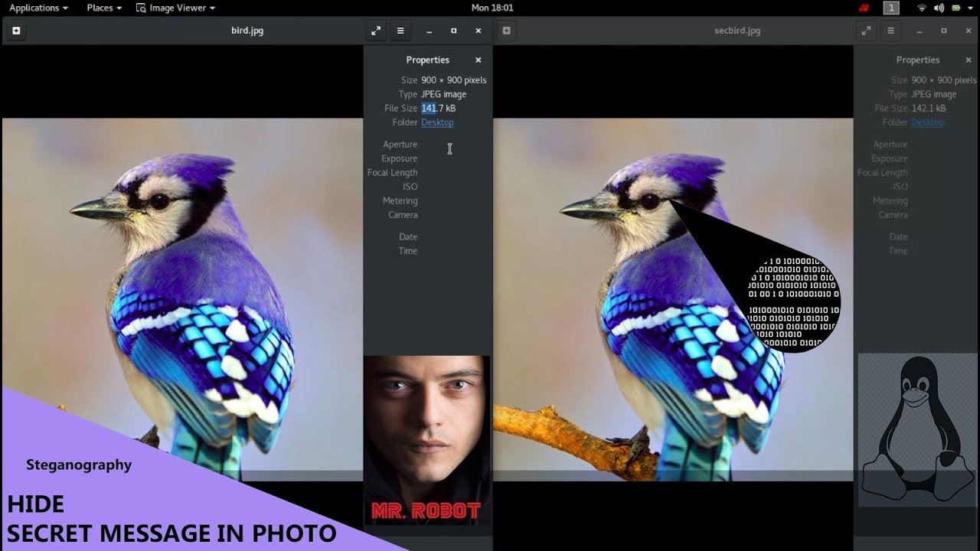This screenshot has width=980, height=551.
Task: Click the bird.jpg window title
Action: (247, 31)
